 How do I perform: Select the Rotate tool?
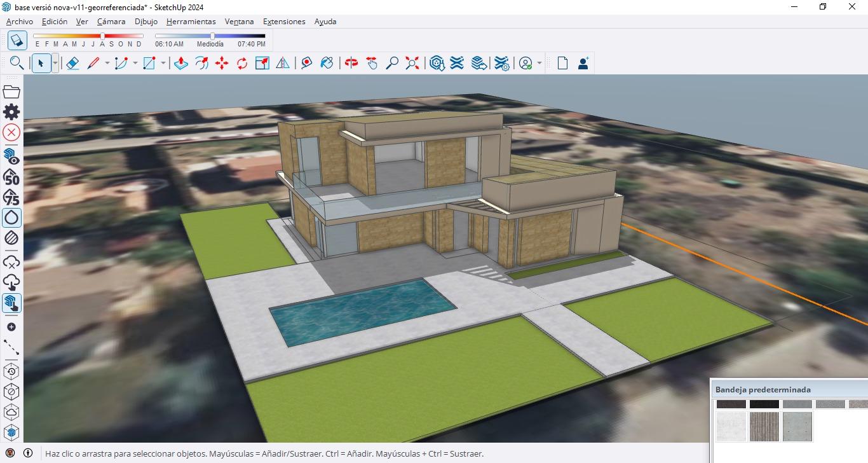242,63
